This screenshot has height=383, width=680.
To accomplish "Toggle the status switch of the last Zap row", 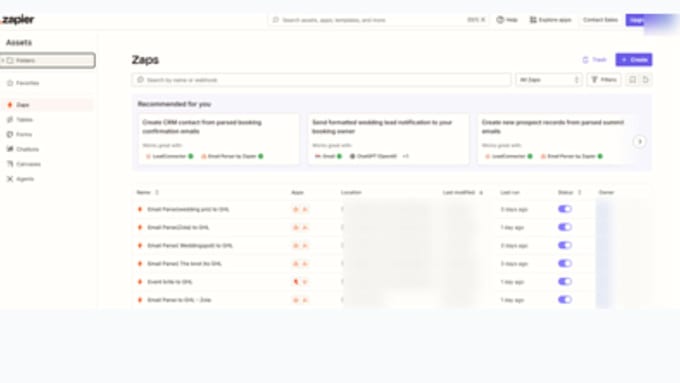I will (x=565, y=300).
